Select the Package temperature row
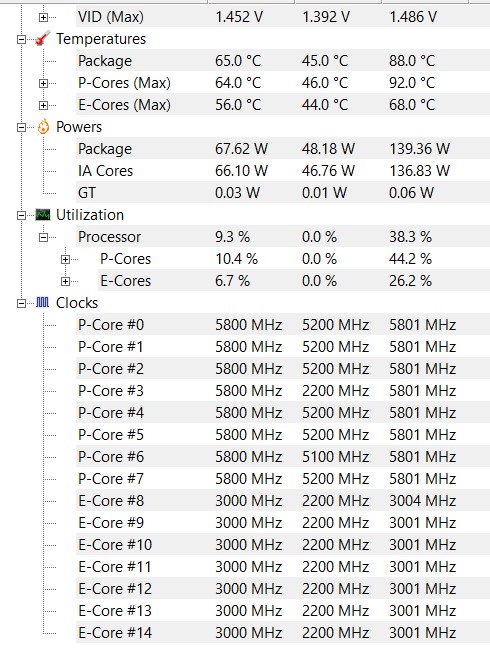This screenshot has width=490, height=648. pos(283,61)
